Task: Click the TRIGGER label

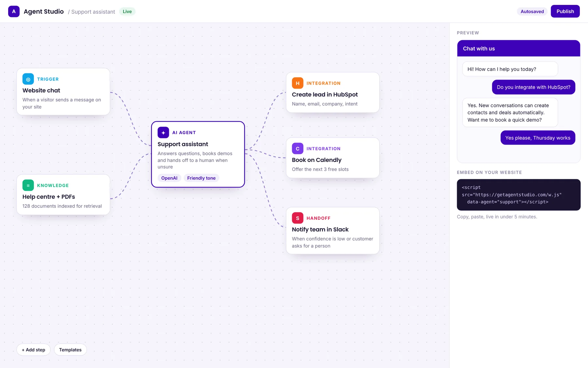Action: (x=48, y=79)
